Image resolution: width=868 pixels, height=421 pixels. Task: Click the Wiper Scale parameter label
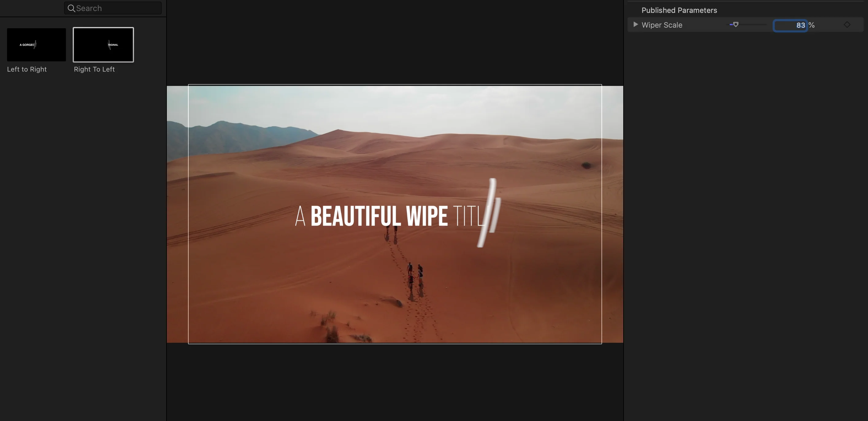(x=662, y=25)
